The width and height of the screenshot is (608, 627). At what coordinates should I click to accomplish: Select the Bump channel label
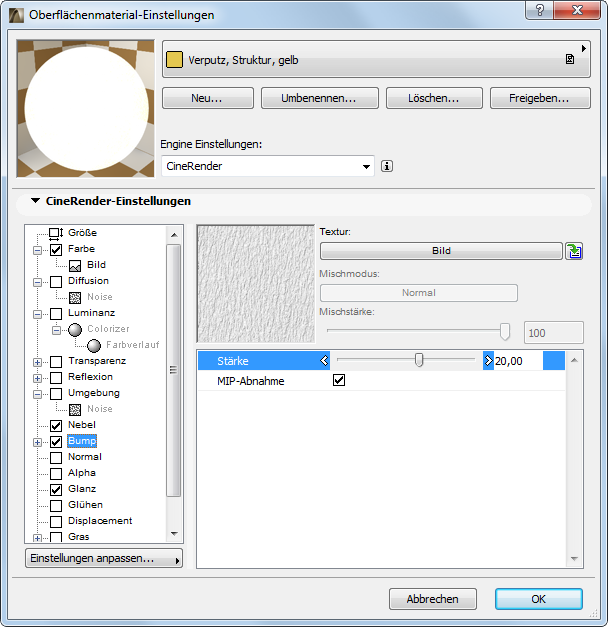click(82, 441)
